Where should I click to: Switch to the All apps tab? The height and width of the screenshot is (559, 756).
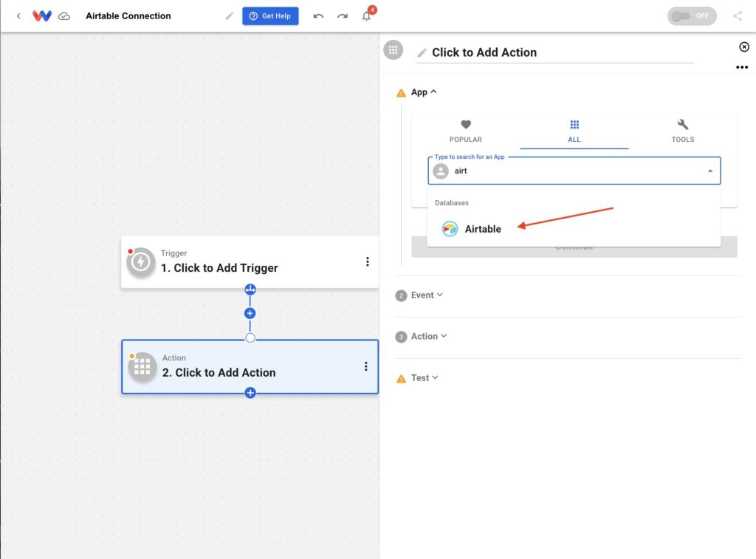[574, 131]
